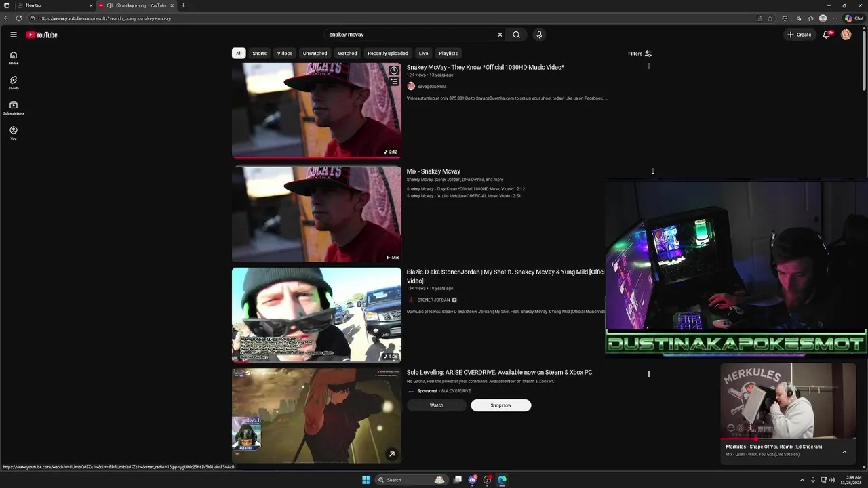The image size is (868, 488).
Task: Click the magnifier search button
Action: pyautogui.click(x=516, y=35)
